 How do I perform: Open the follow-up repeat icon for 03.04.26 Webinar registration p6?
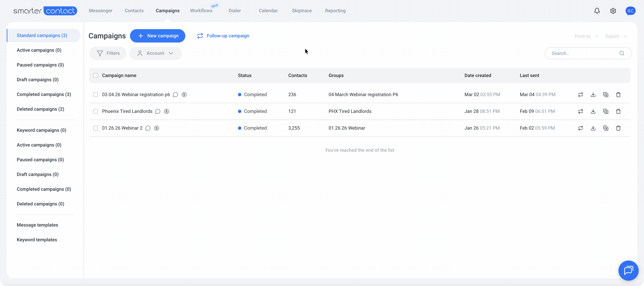[581, 95]
